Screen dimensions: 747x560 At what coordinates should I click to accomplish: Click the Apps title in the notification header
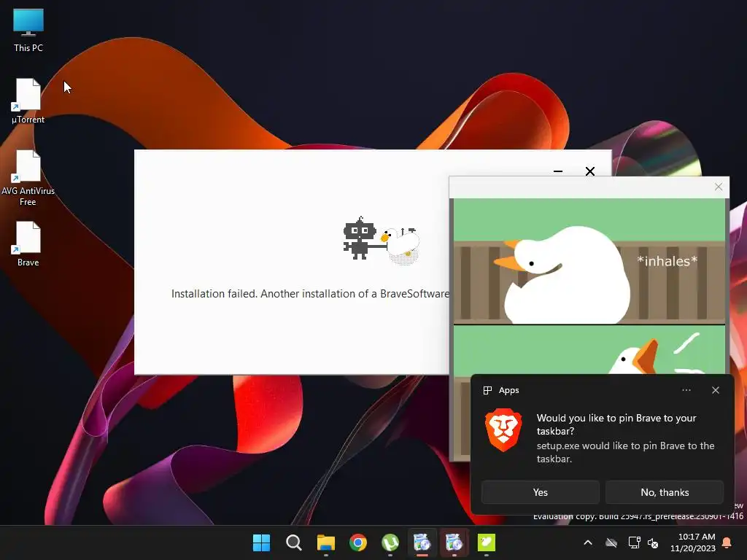508,391
